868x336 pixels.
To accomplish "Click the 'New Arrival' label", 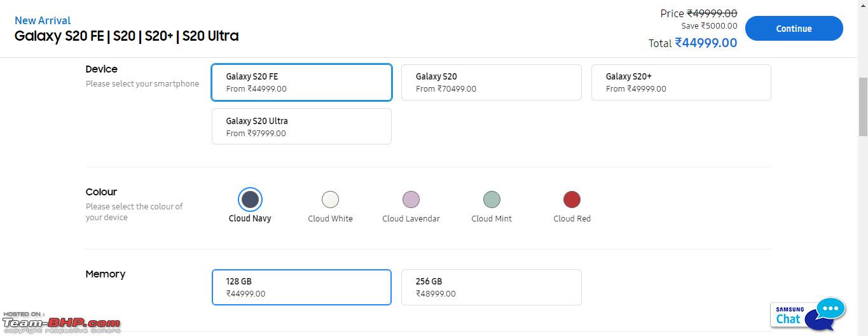I will tap(43, 20).
